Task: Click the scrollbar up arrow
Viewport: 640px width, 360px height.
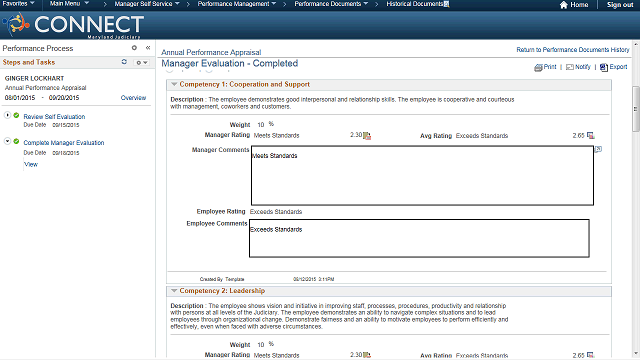Action: tap(636, 44)
